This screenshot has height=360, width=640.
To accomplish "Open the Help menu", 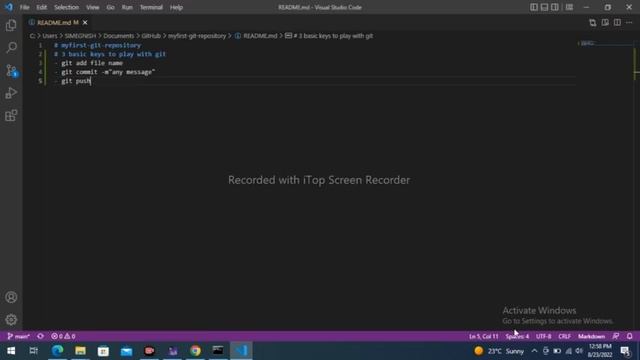I will pyautogui.click(x=176, y=7).
